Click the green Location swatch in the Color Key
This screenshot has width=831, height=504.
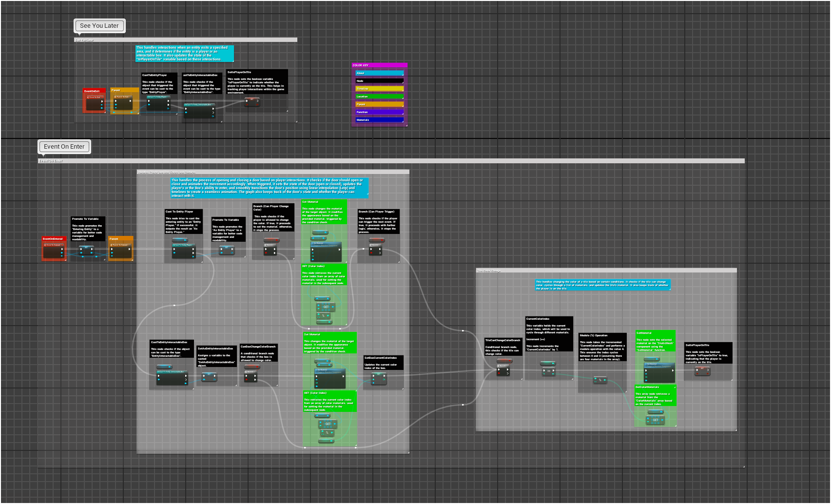point(379,97)
